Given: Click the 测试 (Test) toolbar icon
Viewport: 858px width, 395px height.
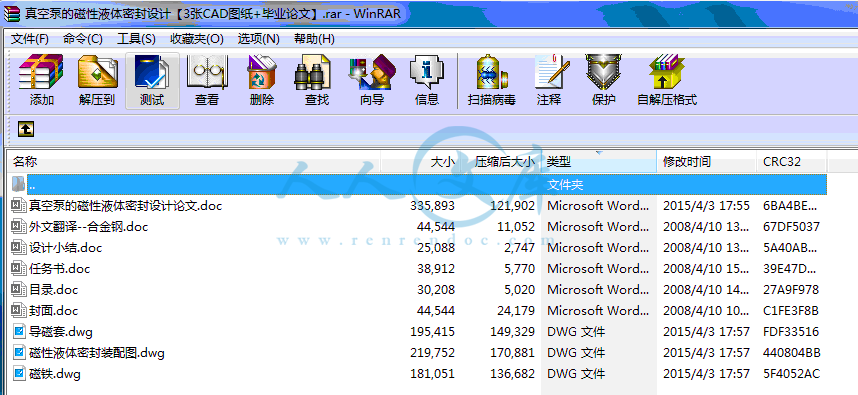Looking at the screenshot, I should (152, 72).
